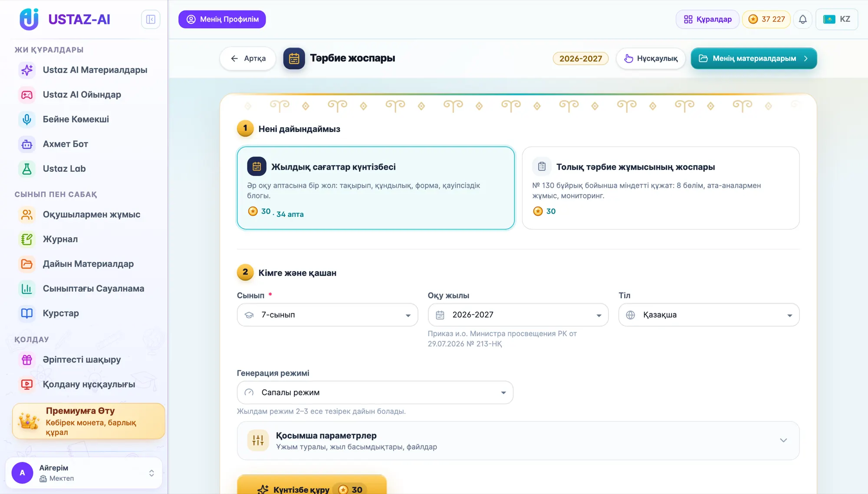The image size is (868, 494).
Task: Open notifications via the bell icon
Action: [x=802, y=20]
